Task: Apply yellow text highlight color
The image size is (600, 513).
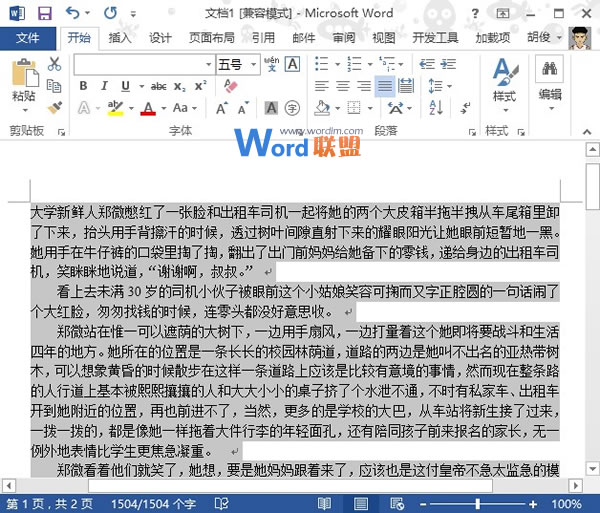Action: [x=115, y=108]
